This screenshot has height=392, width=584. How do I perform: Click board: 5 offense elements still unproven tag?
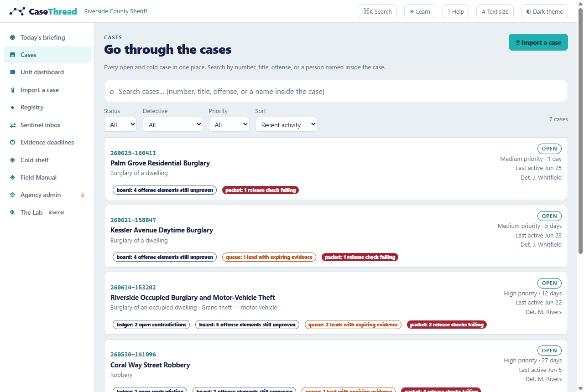(247, 325)
